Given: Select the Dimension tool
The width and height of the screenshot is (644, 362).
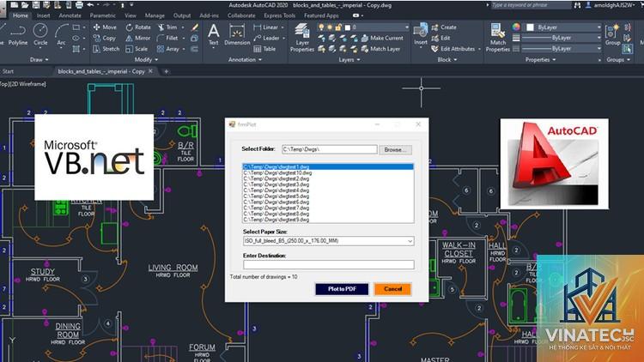Looking at the screenshot, I should pos(237,34).
